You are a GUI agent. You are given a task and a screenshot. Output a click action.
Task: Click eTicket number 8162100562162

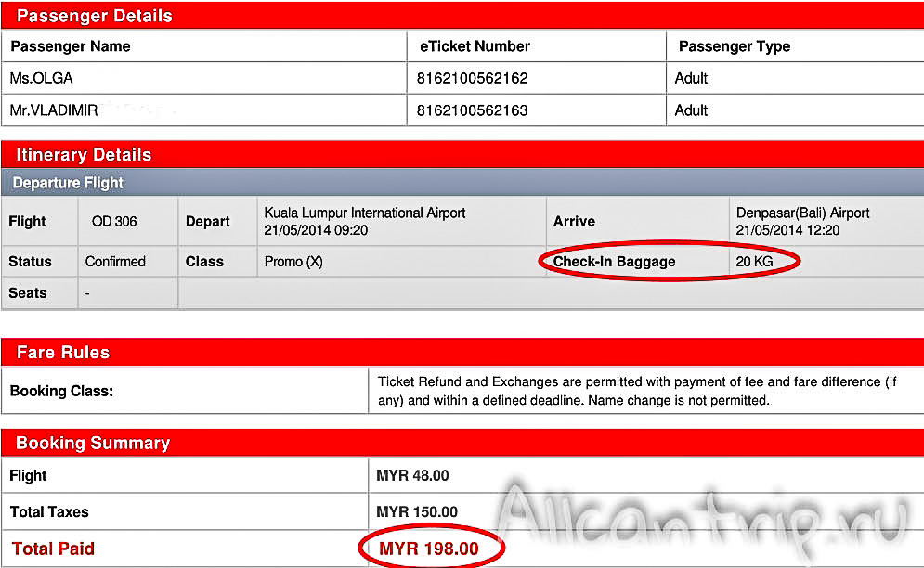click(x=473, y=78)
